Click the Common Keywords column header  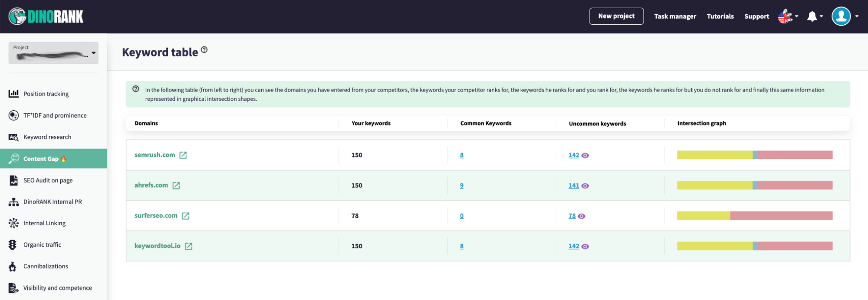tap(486, 123)
